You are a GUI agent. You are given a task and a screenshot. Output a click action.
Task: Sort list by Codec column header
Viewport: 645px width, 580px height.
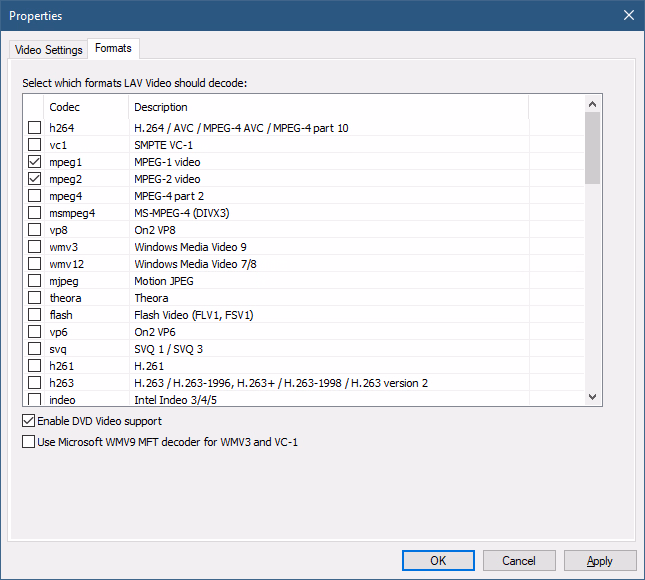tap(86, 107)
